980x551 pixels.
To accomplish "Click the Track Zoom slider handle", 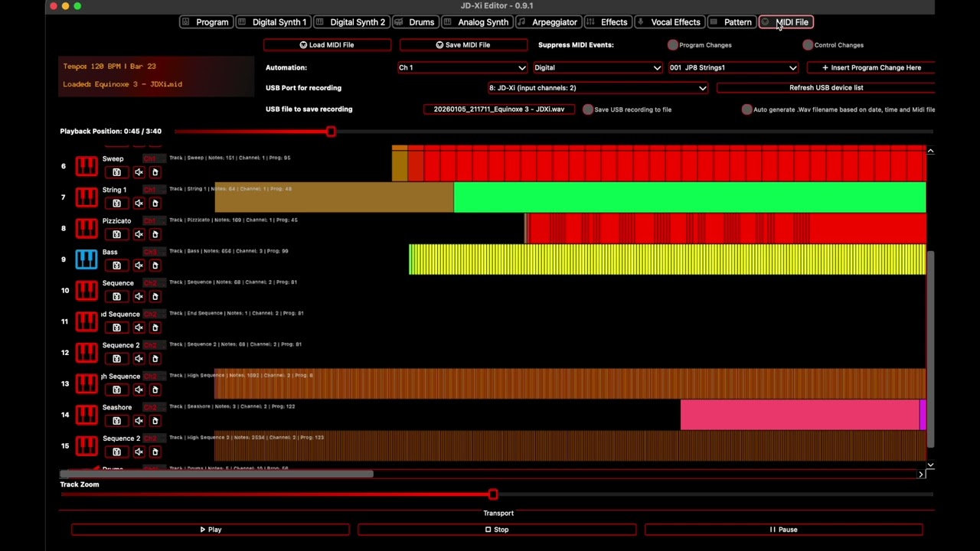I will 493,494.
